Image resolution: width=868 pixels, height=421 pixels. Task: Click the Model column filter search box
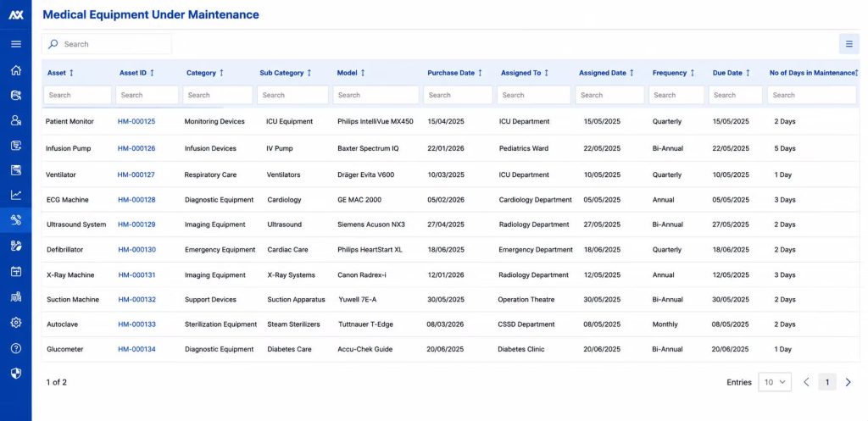[376, 95]
